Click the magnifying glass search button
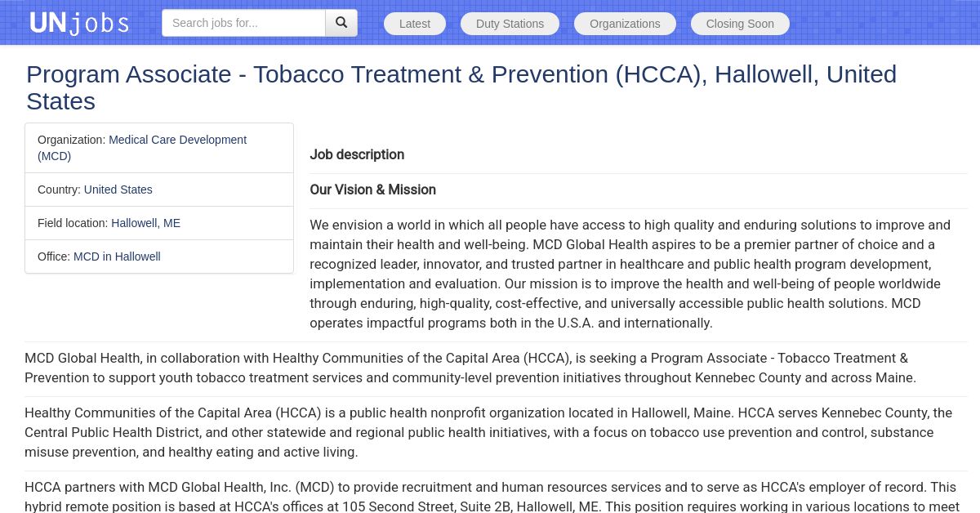 341,23
